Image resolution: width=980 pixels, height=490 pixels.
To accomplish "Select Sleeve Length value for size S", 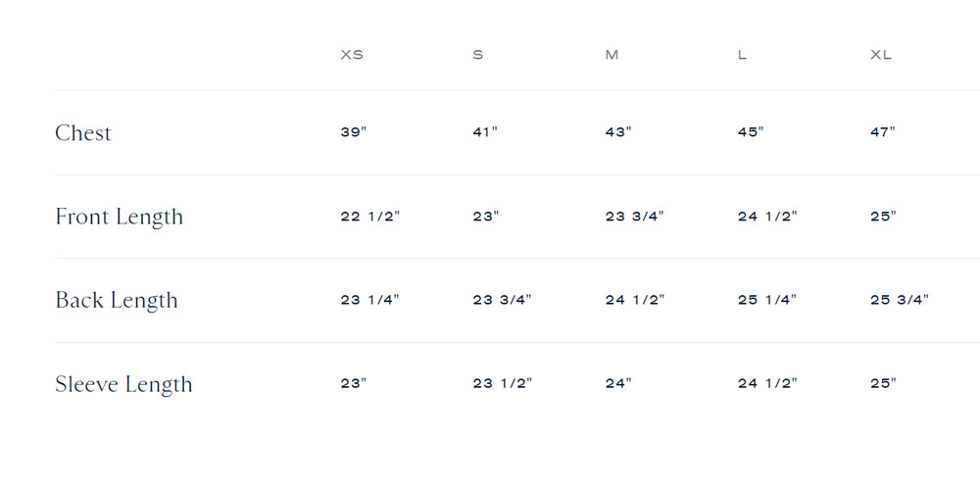I will [x=502, y=383].
